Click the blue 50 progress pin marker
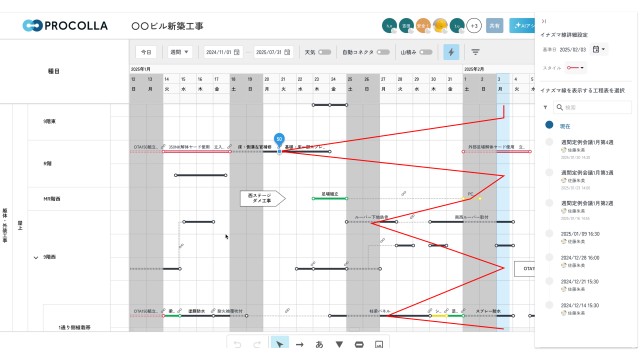Screen dimensions: 640x360 [279, 140]
